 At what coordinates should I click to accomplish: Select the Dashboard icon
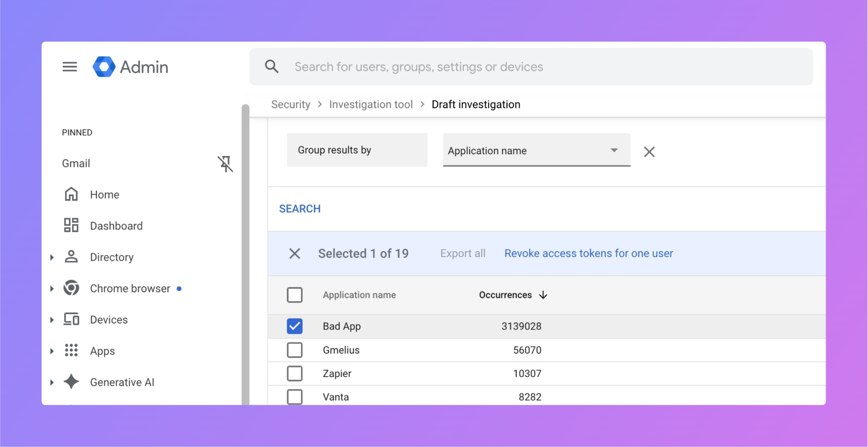click(71, 225)
